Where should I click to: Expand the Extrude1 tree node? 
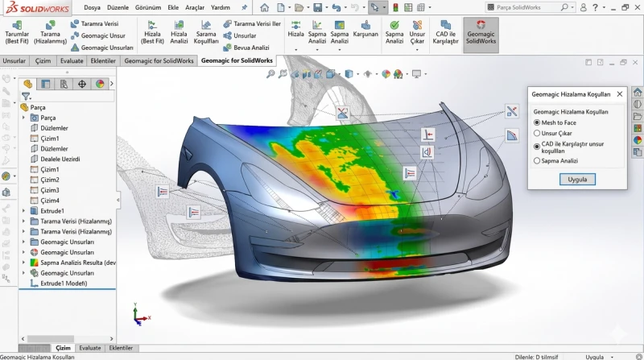point(23,211)
